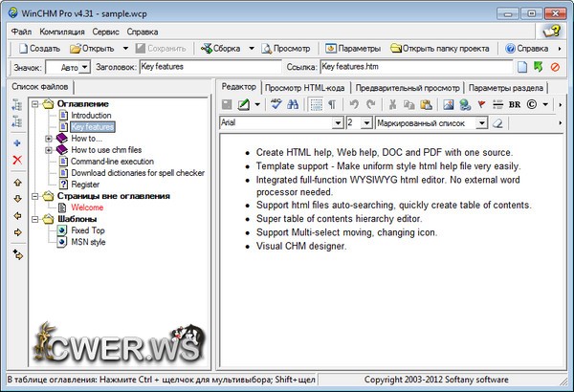Click the collapse-all tree icon in the sidebar

17,121
